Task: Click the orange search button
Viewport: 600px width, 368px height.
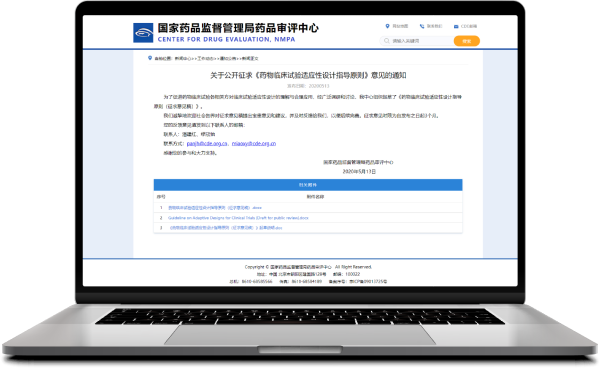Action: click(x=466, y=41)
